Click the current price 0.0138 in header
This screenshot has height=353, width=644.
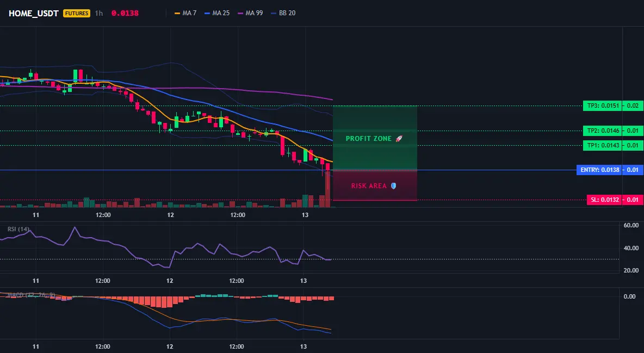coord(125,13)
